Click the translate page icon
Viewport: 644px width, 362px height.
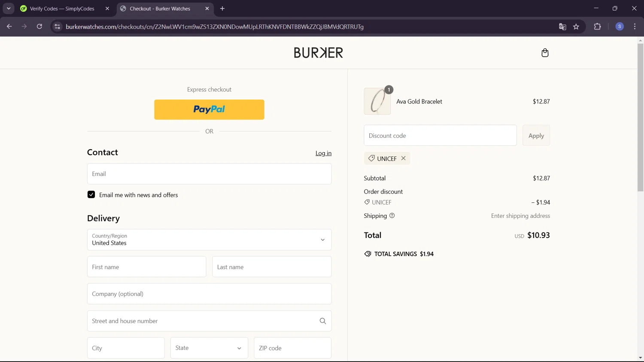(x=562, y=27)
